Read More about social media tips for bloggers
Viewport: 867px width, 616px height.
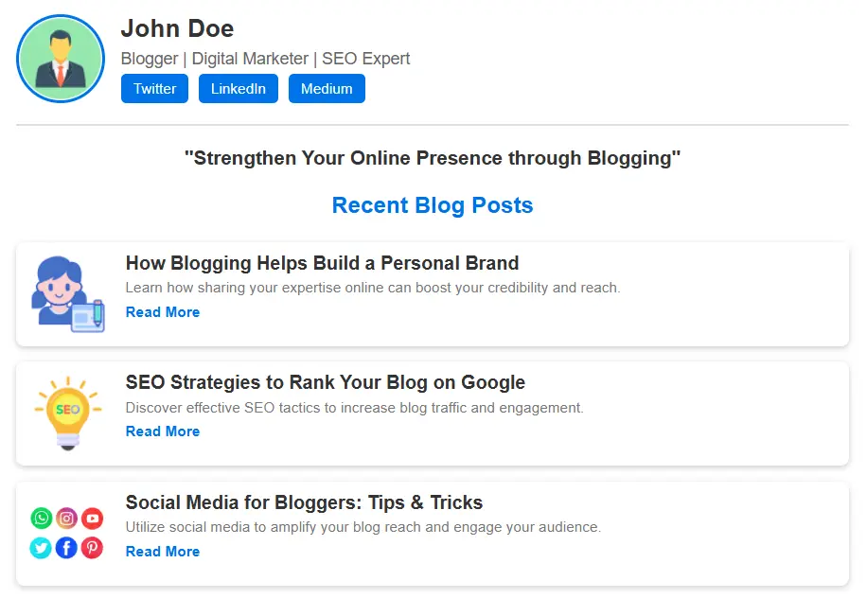click(162, 551)
